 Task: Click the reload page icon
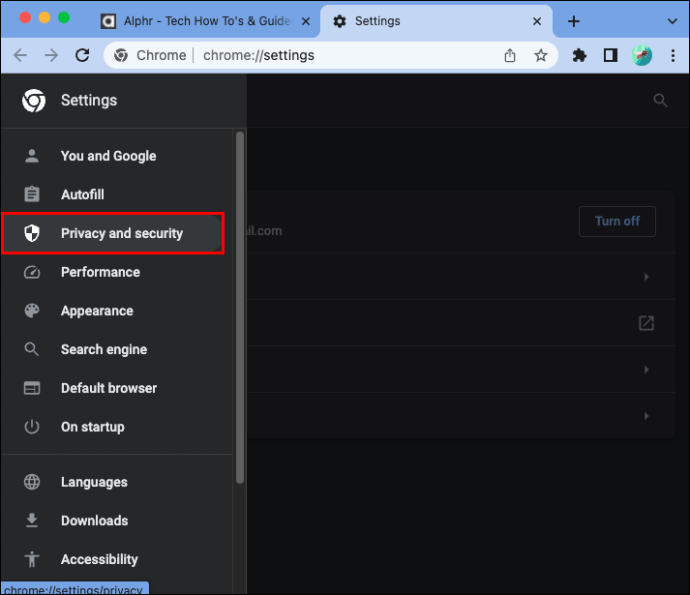pyautogui.click(x=82, y=55)
